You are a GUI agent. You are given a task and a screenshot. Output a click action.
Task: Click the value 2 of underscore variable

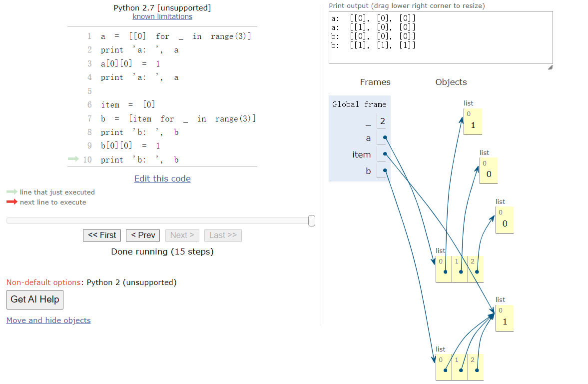tap(382, 121)
